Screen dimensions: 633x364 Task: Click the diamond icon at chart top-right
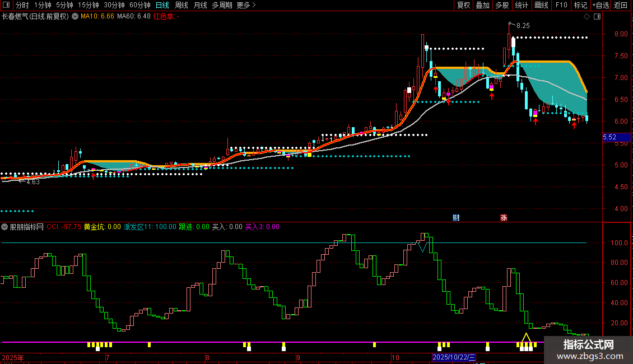coord(587,17)
